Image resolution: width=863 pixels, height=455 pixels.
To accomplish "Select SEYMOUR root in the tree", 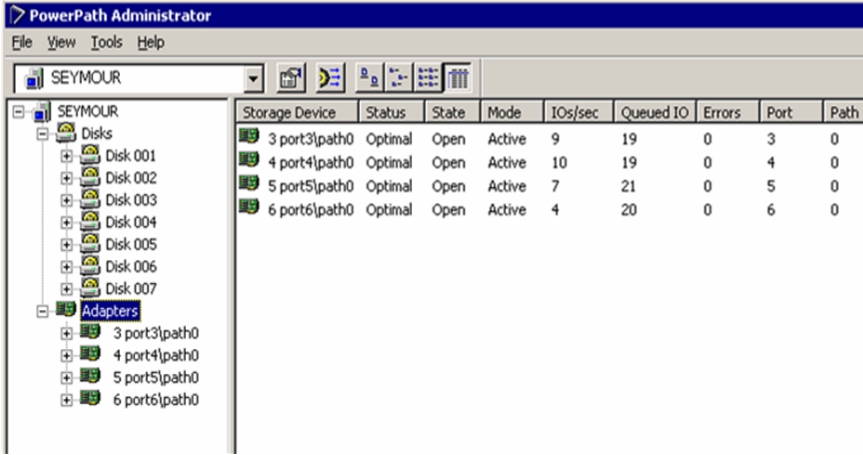I will (x=88, y=111).
